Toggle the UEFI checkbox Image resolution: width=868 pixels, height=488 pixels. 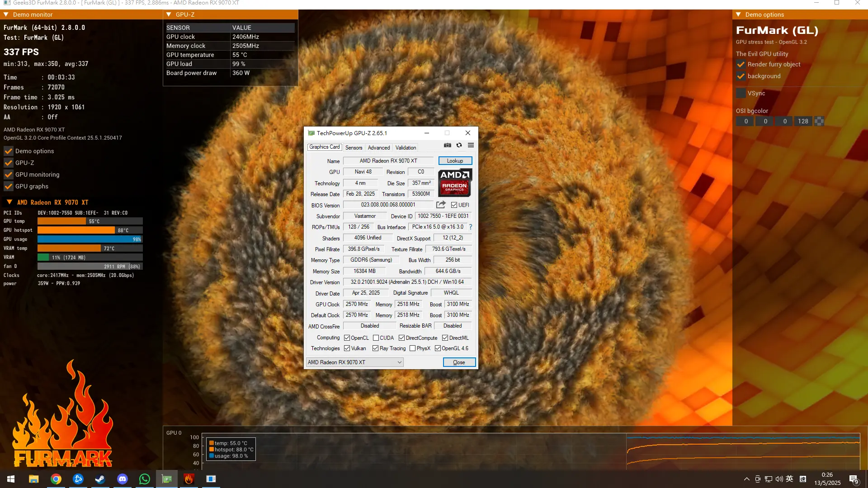[x=454, y=205]
